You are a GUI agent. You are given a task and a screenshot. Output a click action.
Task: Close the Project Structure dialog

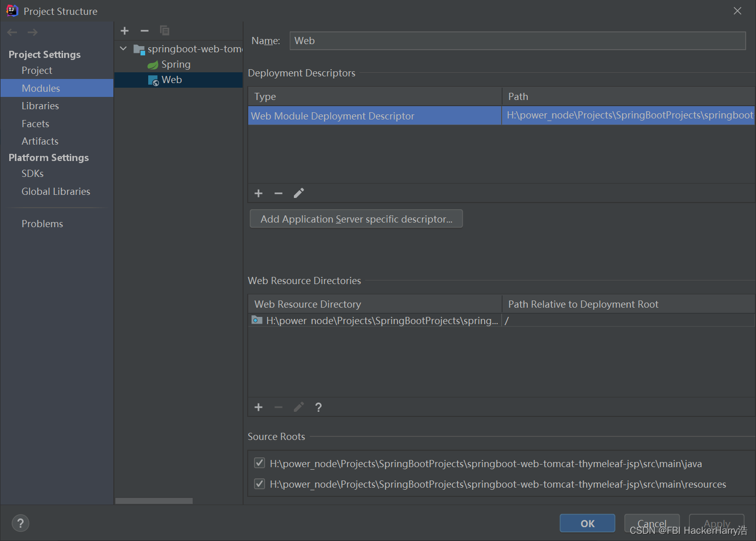tap(738, 11)
